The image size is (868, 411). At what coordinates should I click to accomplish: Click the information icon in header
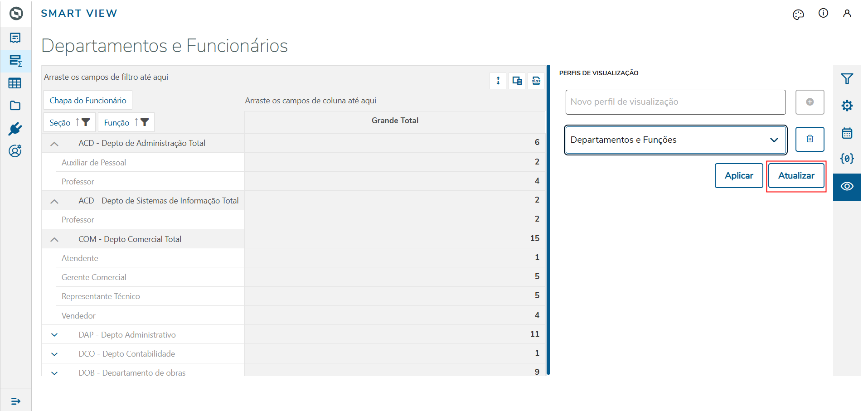click(x=823, y=13)
